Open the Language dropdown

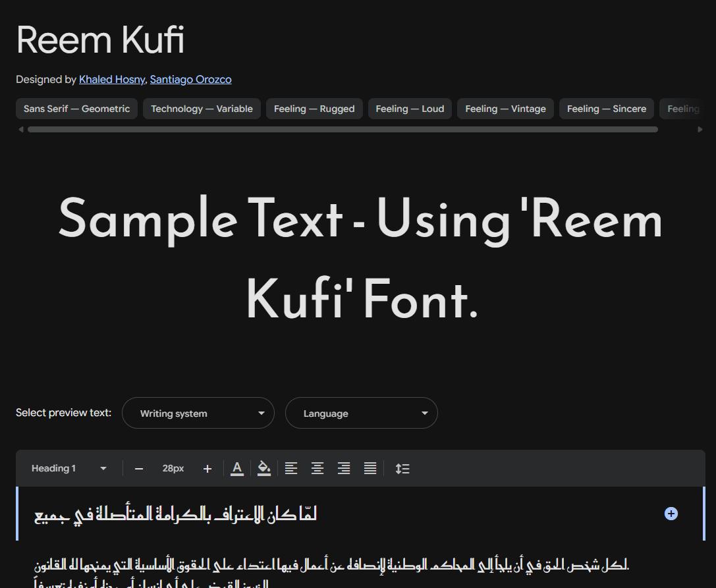361,413
